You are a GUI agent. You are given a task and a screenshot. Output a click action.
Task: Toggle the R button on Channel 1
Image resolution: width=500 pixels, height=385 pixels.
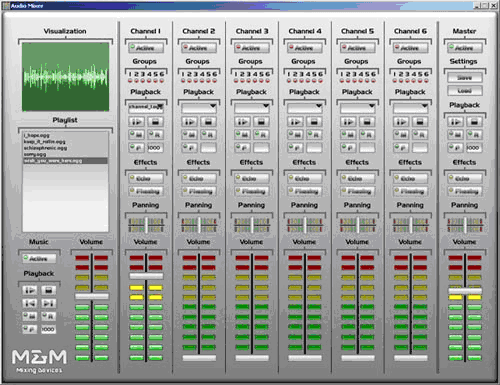pyautogui.click(x=155, y=135)
